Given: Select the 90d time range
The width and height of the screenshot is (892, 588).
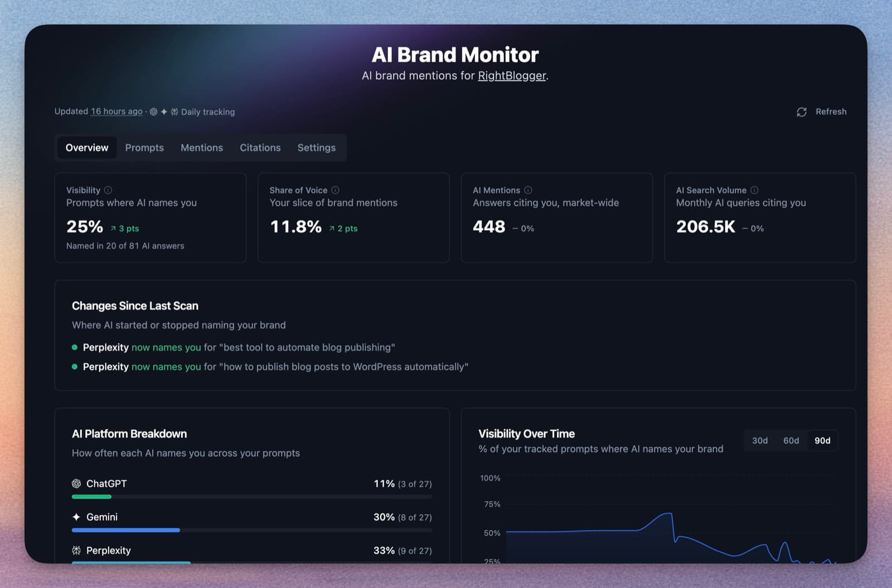Looking at the screenshot, I should coord(822,441).
